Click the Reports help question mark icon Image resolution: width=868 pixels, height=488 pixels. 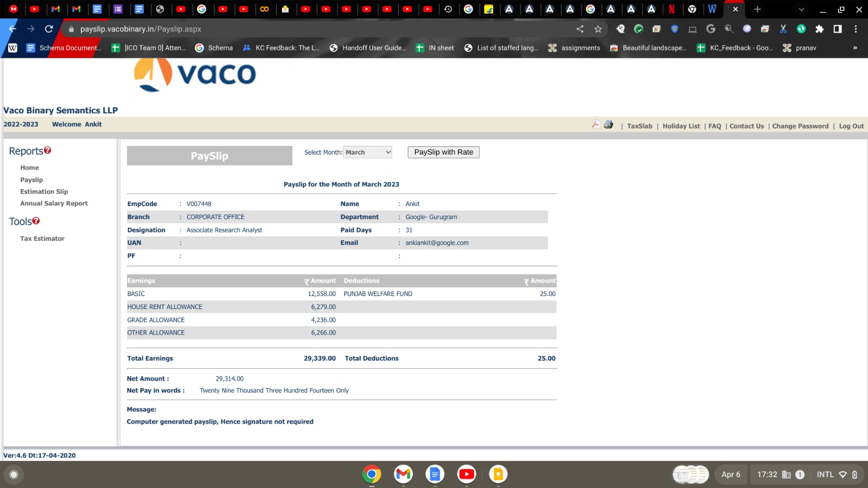[x=48, y=150]
